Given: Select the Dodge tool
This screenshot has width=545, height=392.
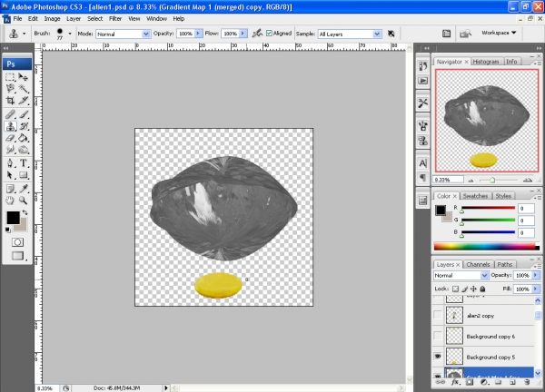Looking at the screenshot, I should pyautogui.click(x=24, y=150).
